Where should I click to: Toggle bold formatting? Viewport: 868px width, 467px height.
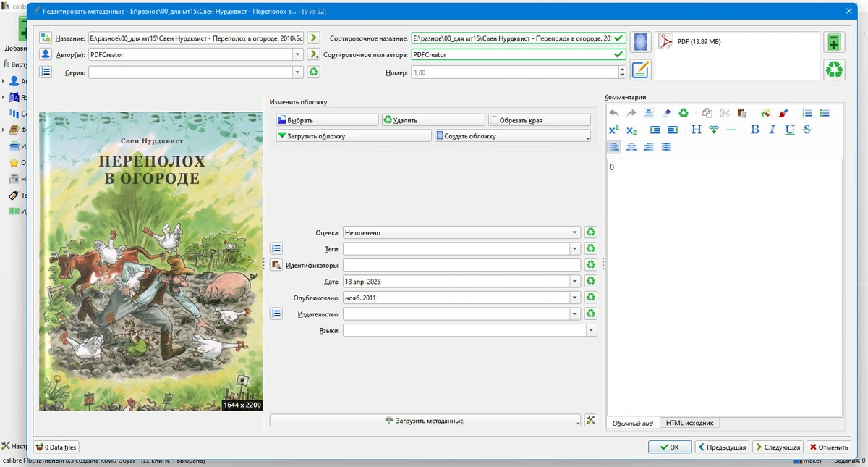tap(755, 130)
